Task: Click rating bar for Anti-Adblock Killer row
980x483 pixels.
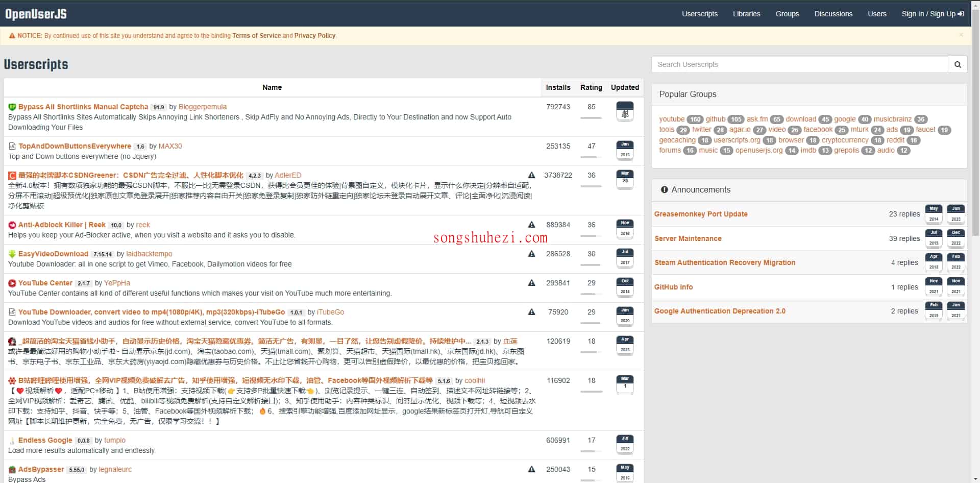Action: [591, 236]
